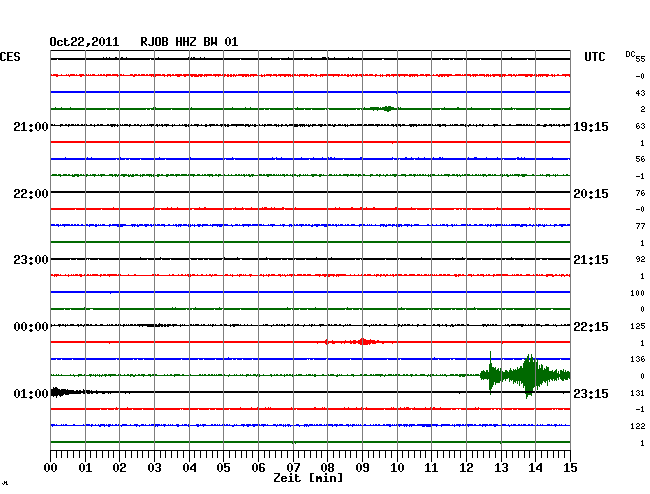
Task: Click the 19:15 UTC time label
Action: (x=591, y=127)
